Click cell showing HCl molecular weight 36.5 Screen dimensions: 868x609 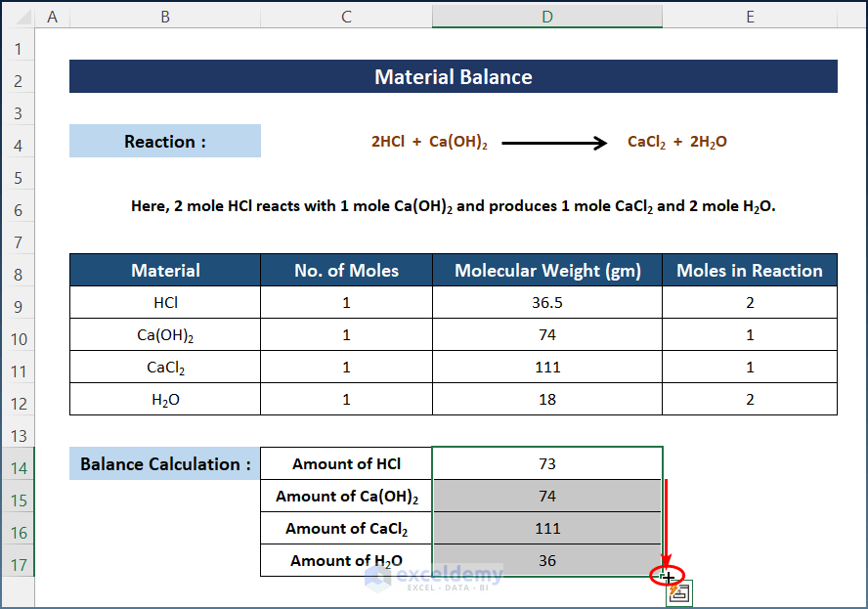(x=546, y=303)
